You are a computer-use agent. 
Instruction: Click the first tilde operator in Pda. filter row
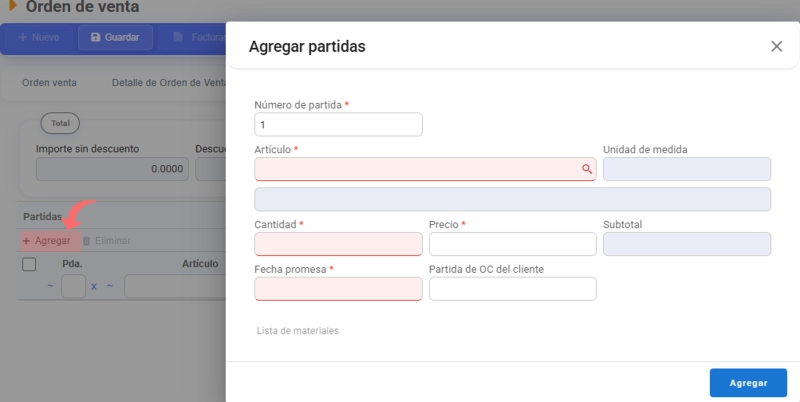50,286
